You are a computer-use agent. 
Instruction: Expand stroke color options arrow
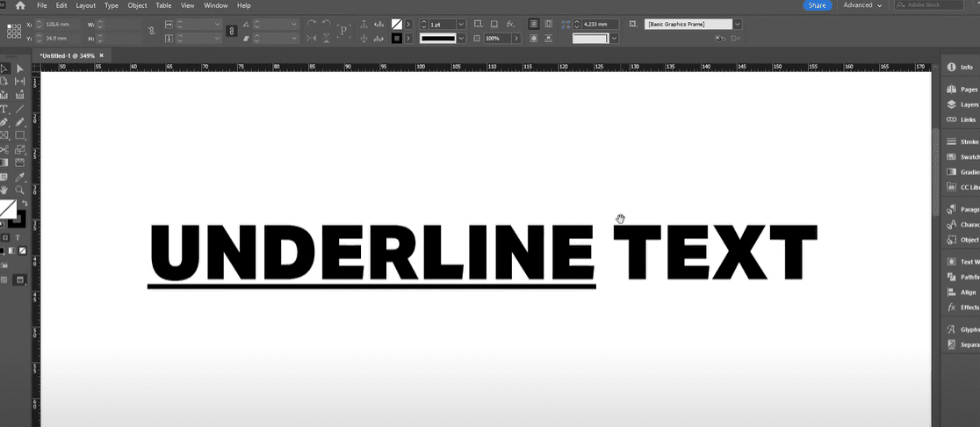408,38
